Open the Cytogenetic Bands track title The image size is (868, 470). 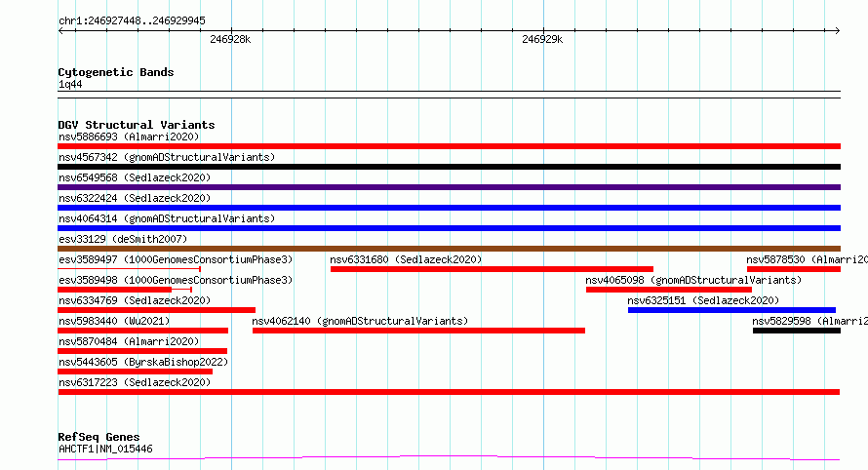[x=116, y=72]
